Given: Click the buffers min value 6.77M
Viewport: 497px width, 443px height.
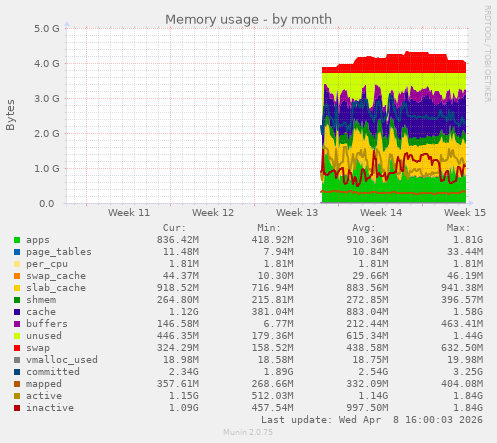Looking at the screenshot, I should point(278,324).
